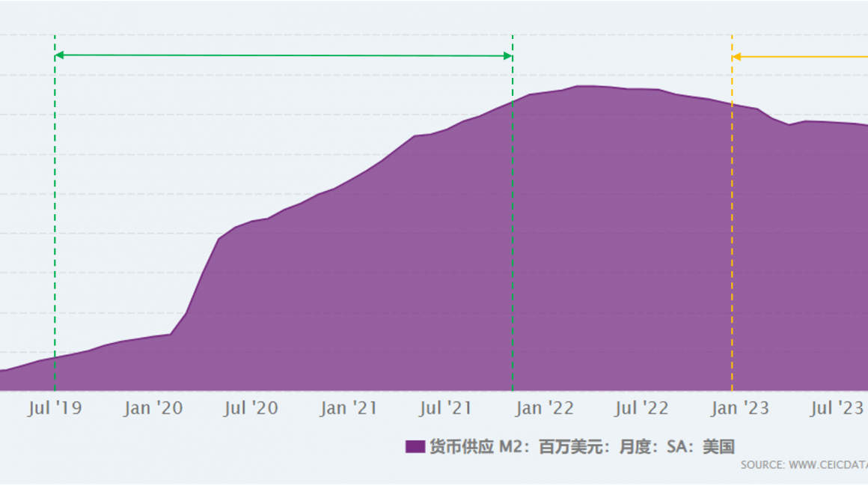Click the Jan '21 date label
Screen dimensions: 868x489
click(x=349, y=408)
